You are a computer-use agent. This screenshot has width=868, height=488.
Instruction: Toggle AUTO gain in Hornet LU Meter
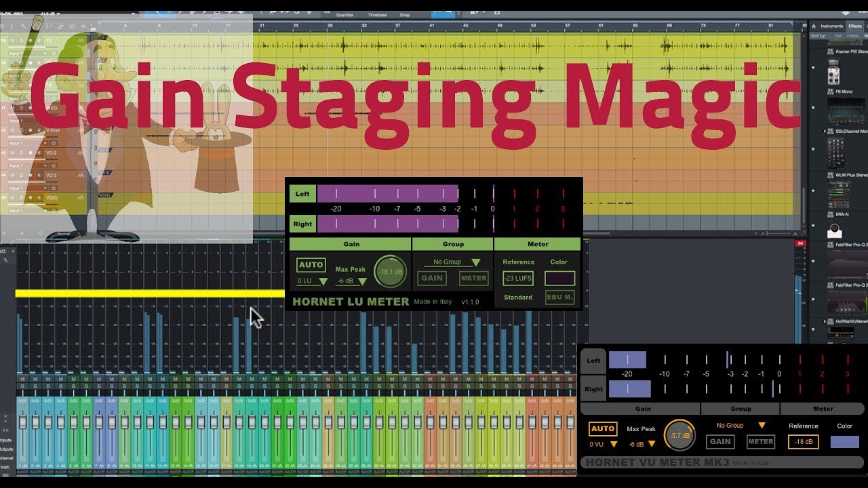[x=311, y=265]
